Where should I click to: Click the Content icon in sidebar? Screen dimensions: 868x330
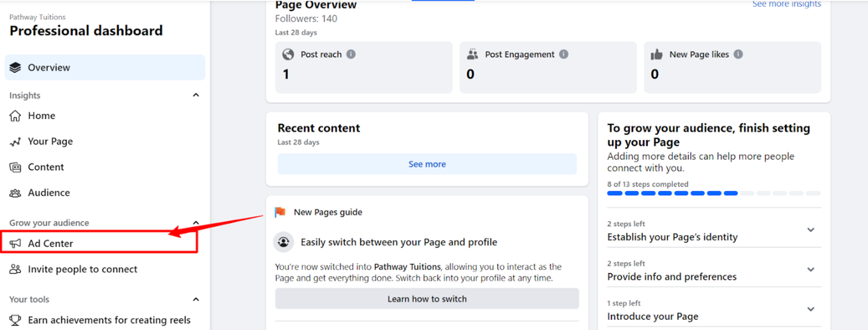point(16,167)
